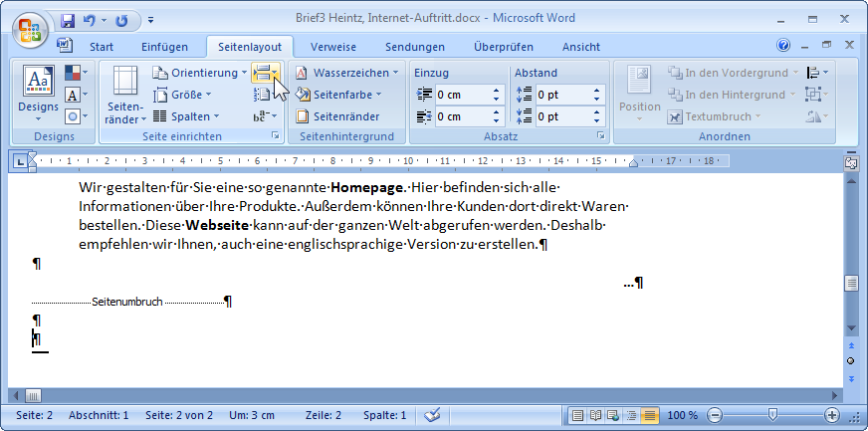Click the tab stop selector on ruler
This screenshot has width=868, height=431.
[x=19, y=162]
